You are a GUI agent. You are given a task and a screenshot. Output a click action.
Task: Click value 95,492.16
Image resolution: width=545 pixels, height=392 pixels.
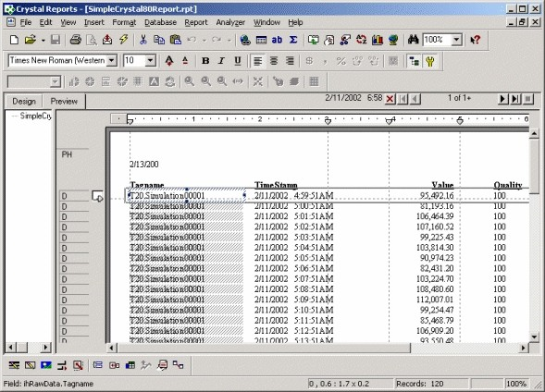point(437,195)
